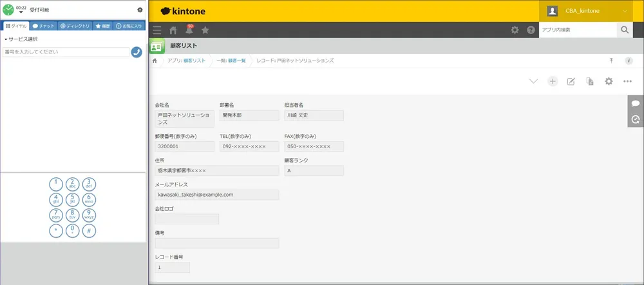Screen dimensions: 644x285
Task: Duplicate the record using copy icon
Action: point(589,81)
